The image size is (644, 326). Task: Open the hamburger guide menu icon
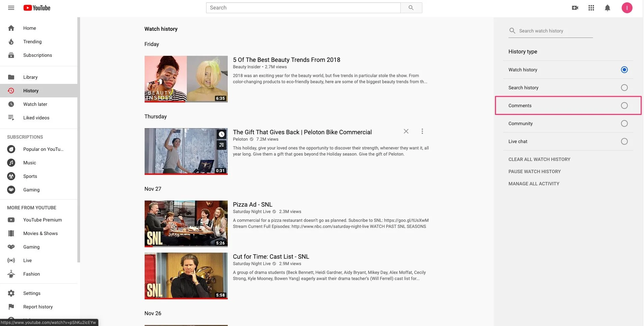(11, 8)
